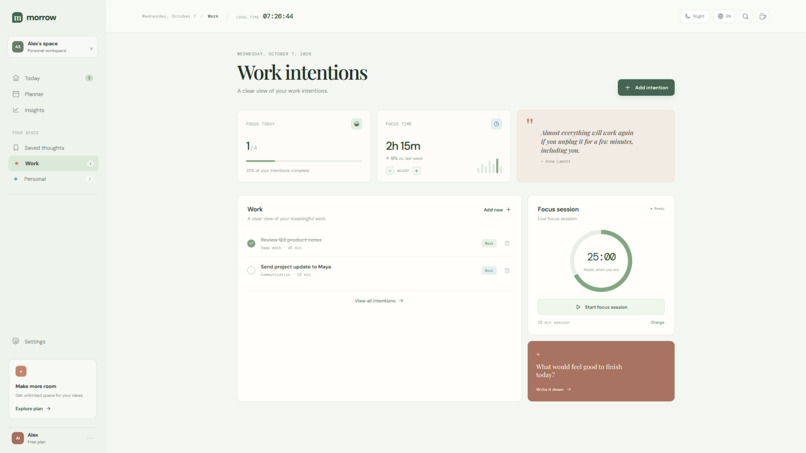Click Start focus session button
Viewport: 806px width, 453px height.
click(x=601, y=307)
